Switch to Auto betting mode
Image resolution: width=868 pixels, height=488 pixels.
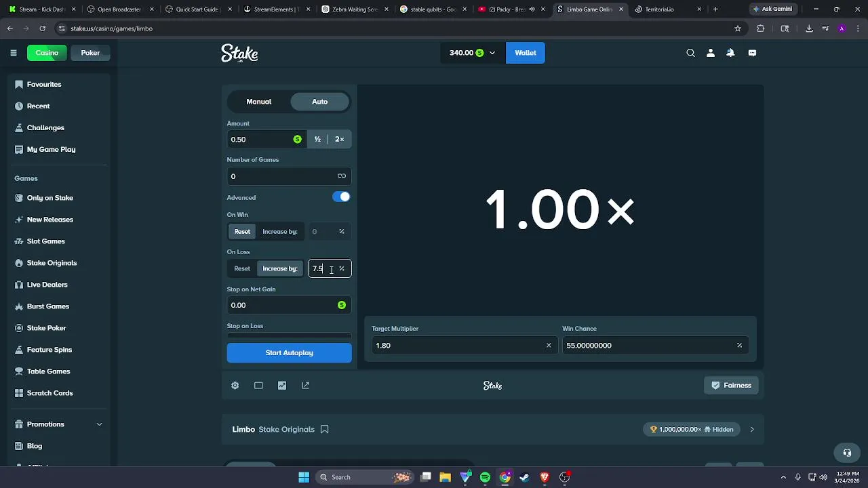(x=320, y=102)
